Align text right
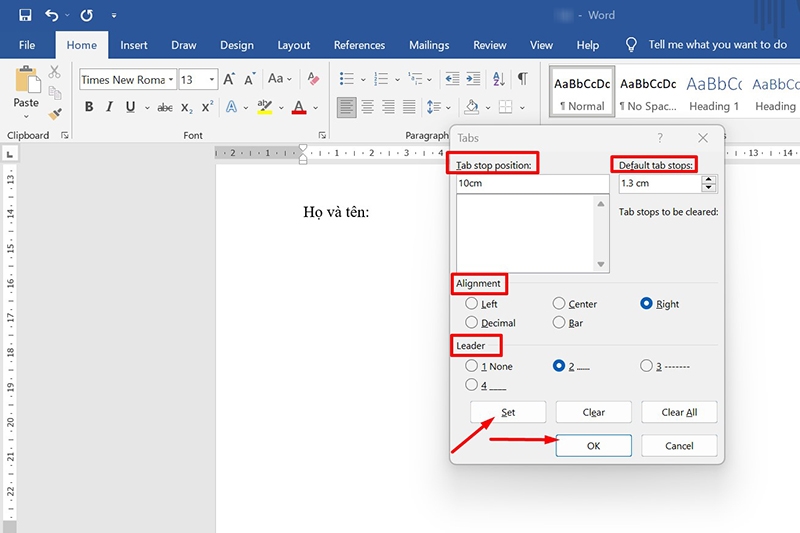 (389, 107)
